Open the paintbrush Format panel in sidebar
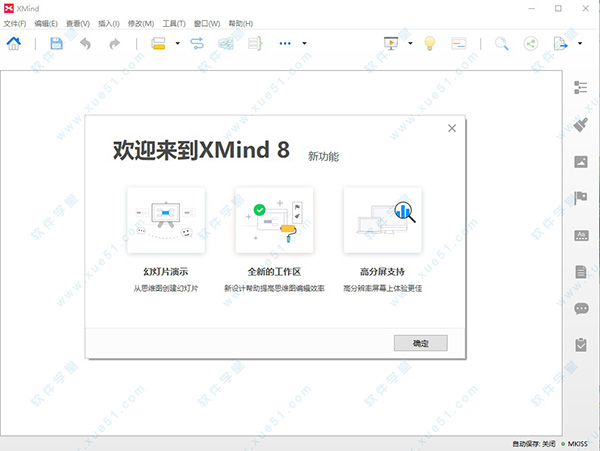Screen dimensions: 600x451 (x=580, y=125)
